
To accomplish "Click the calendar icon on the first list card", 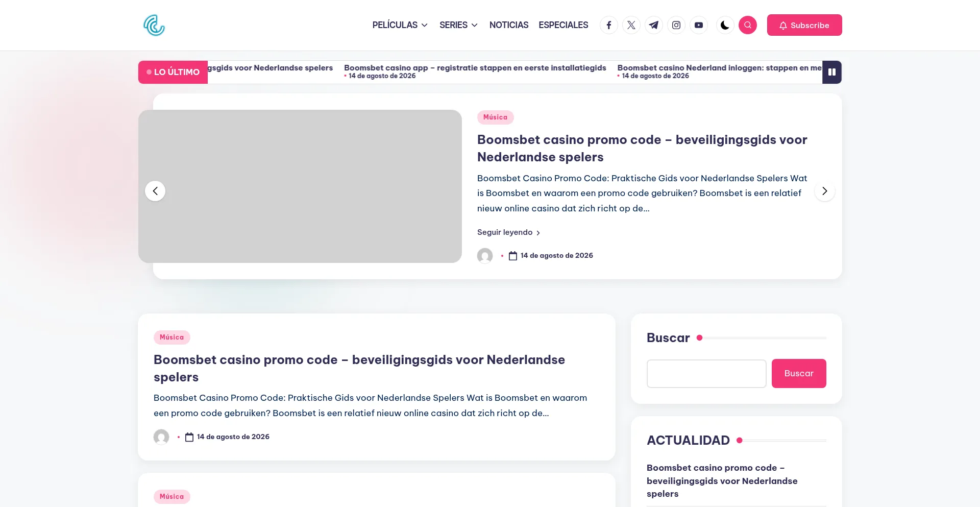I will 189,437.
